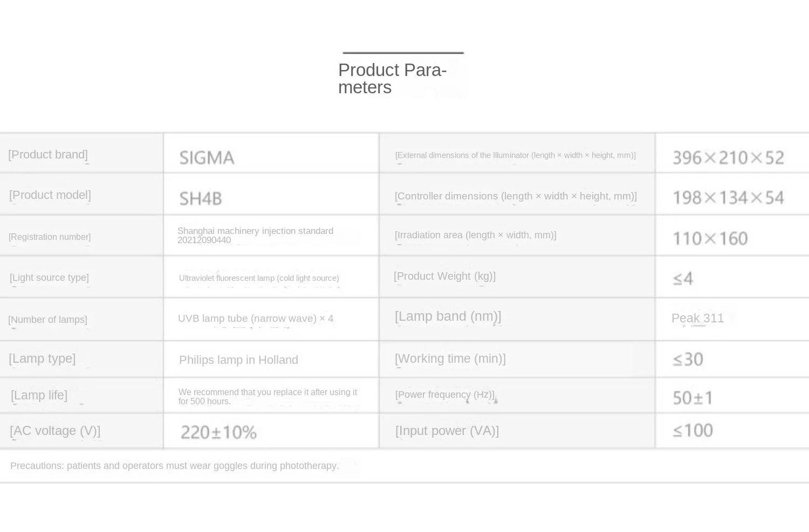The image size is (809, 532).
Task: Select the "Peak 311" lamp band value
Action: (697, 319)
